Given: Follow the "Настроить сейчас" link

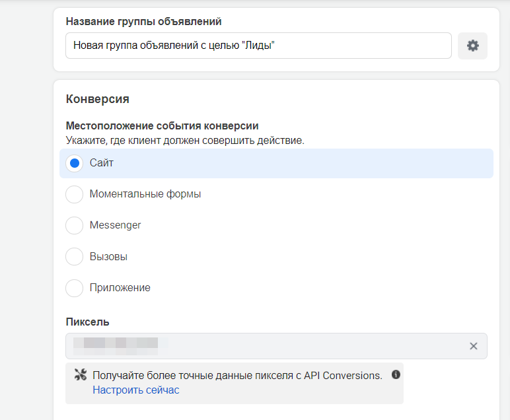Looking at the screenshot, I should click(x=135, y=390).
